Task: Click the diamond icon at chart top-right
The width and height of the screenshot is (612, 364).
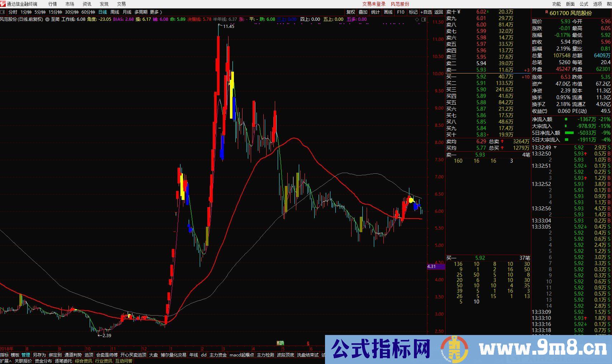Action: 417,19
